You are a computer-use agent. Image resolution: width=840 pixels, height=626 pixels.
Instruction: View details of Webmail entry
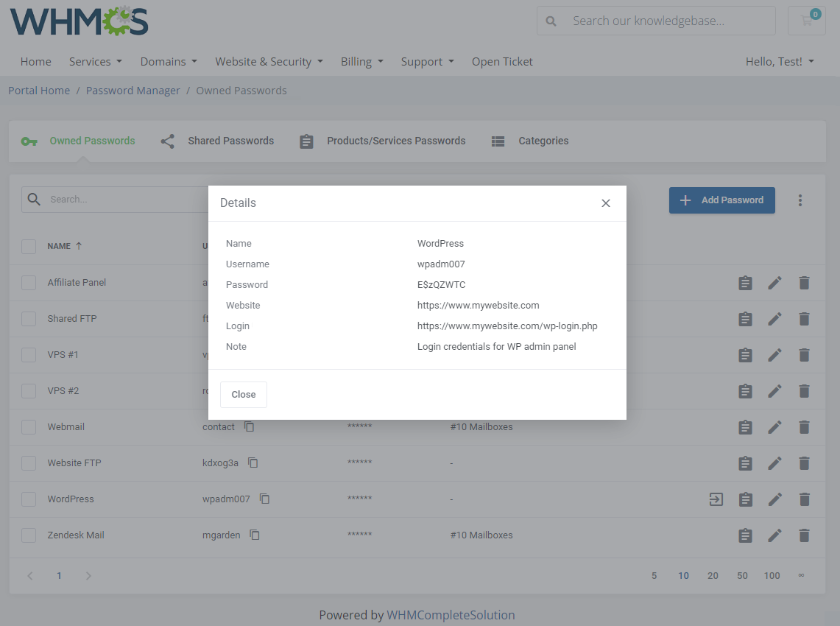745,427
